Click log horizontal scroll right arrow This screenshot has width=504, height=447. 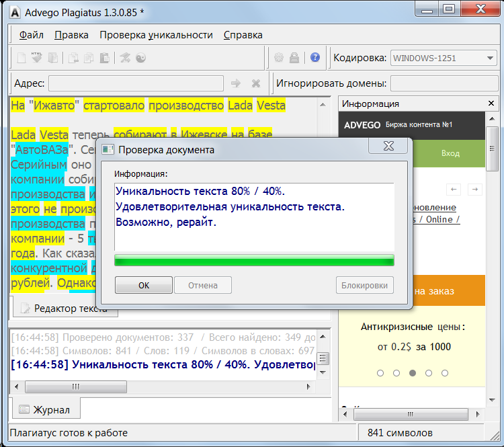tap(308, 387)
